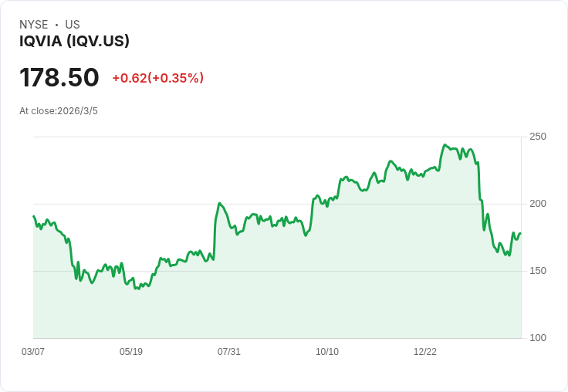
Task: Click the 12/22 date axis label
Action: coord(425,352)
